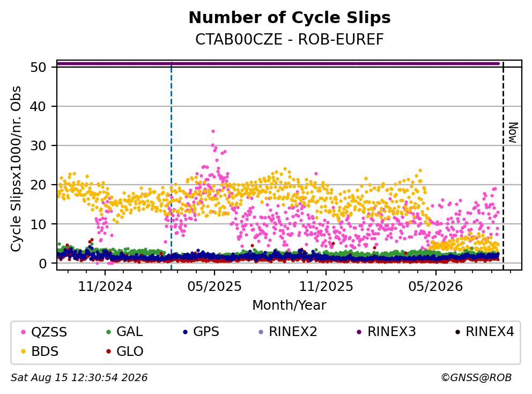Click the y-axis value 40

[x=38, y=107]
